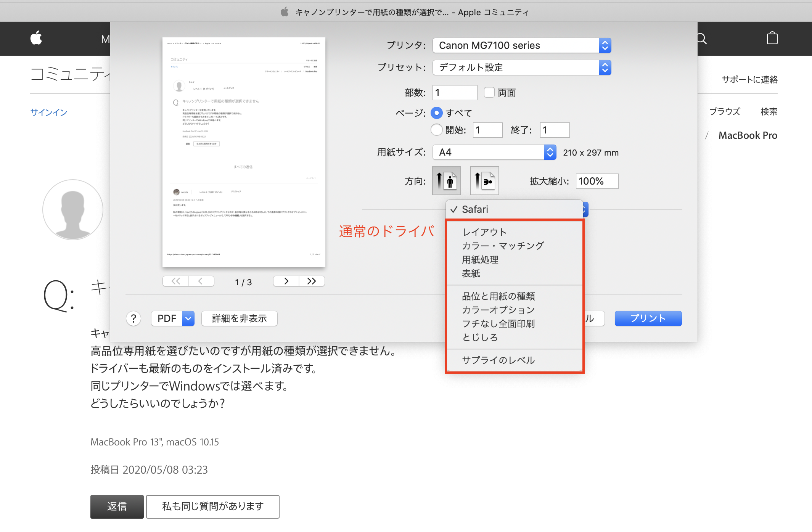Click the Apple logo in the site navbar

[x=36, y=38]
